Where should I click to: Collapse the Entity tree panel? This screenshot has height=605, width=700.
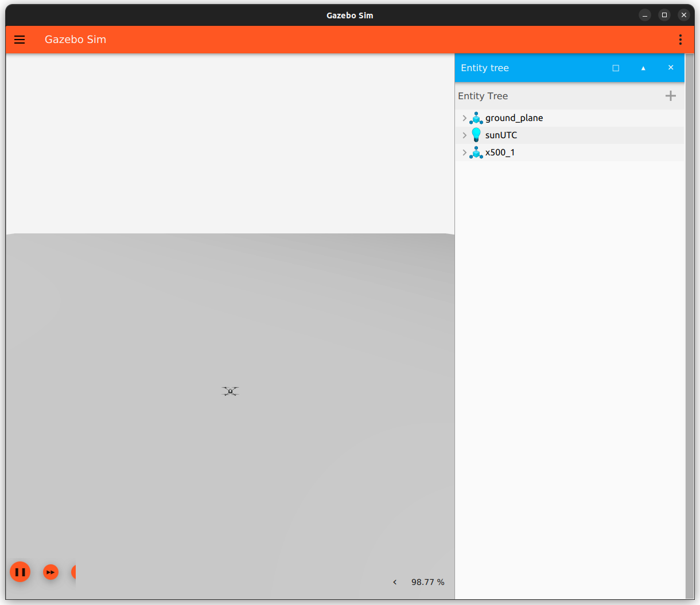[x=643, y=68]
